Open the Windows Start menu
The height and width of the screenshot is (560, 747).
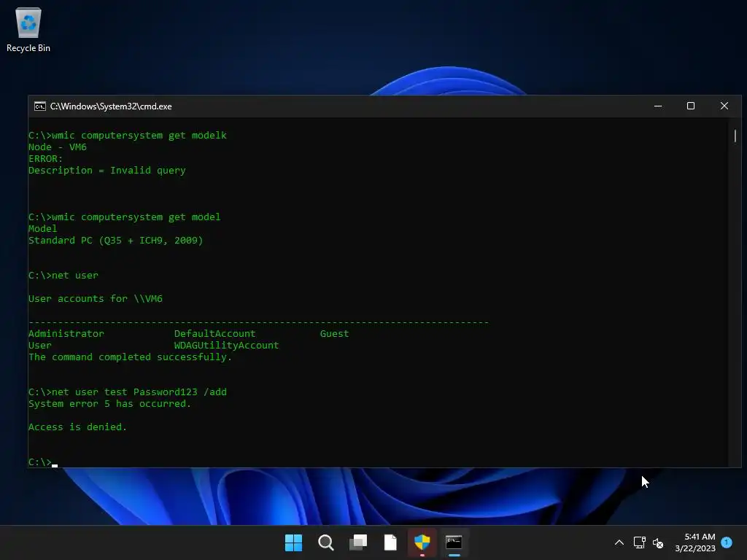coord(293,542)
